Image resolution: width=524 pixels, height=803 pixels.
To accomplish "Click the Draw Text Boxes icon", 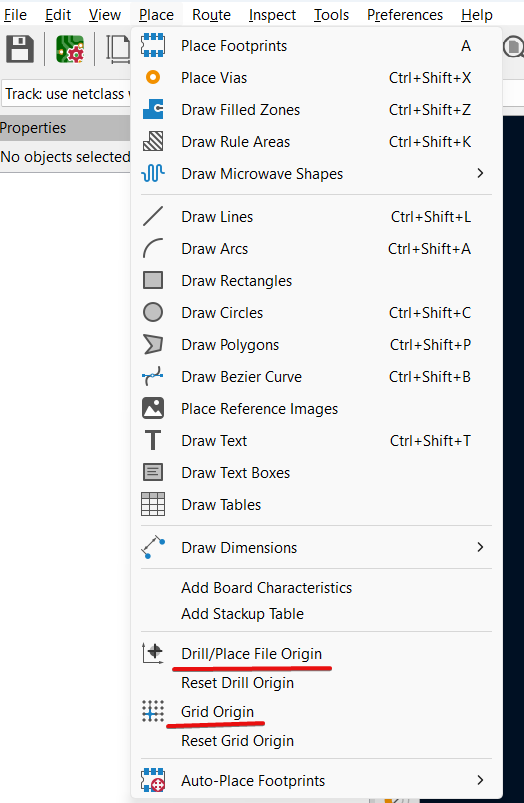I will (153, 472).
